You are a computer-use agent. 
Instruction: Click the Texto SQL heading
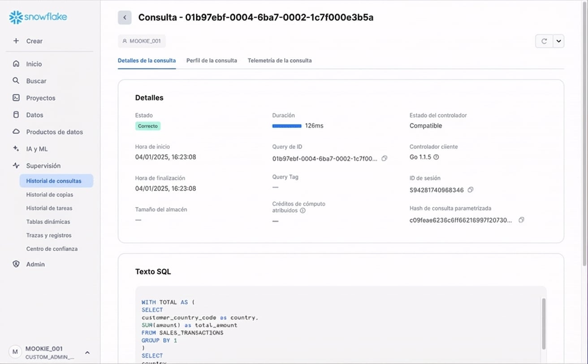[x=153, y=272]
